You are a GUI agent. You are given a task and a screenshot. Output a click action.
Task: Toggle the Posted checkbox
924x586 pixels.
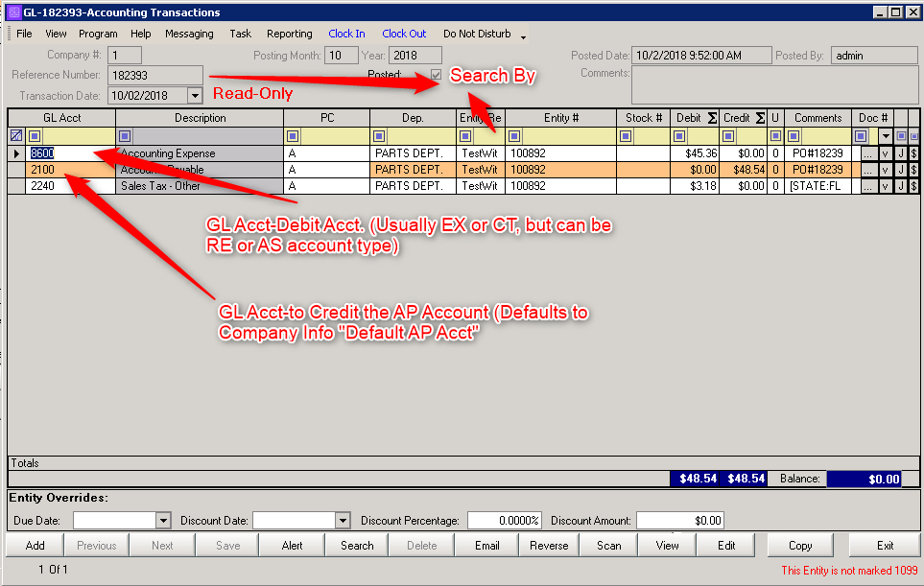[437, 75]
